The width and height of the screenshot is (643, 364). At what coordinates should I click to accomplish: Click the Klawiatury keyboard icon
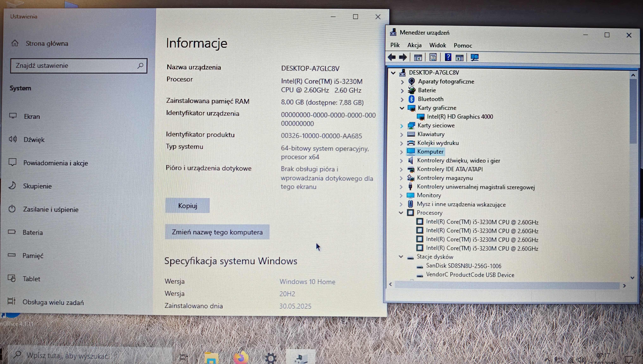(x=411, y=134)
